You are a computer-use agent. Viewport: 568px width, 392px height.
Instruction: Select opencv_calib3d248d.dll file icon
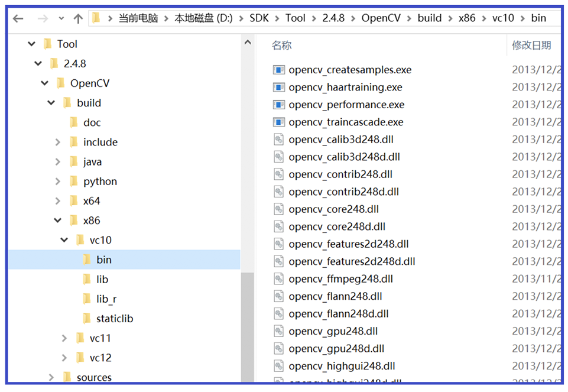pyautogui.click(x=278, y=157)
